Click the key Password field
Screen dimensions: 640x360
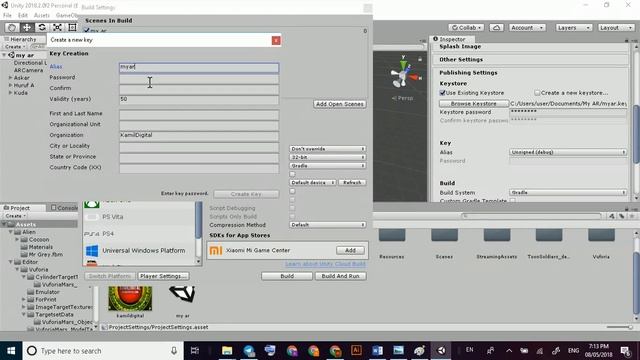(x=199, y=78)
